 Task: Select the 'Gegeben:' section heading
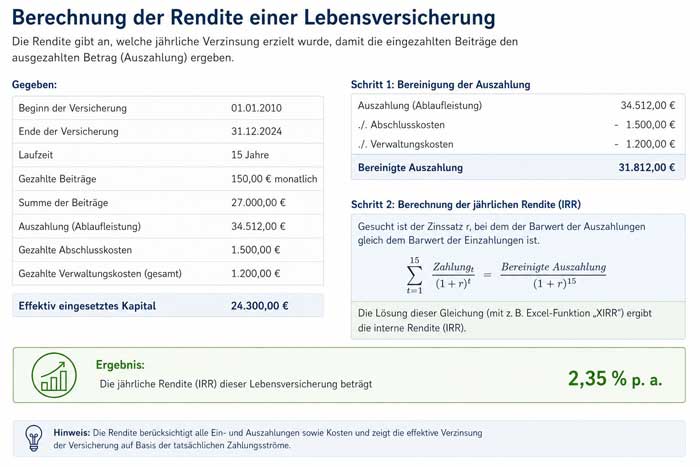(x=34, y=84)
